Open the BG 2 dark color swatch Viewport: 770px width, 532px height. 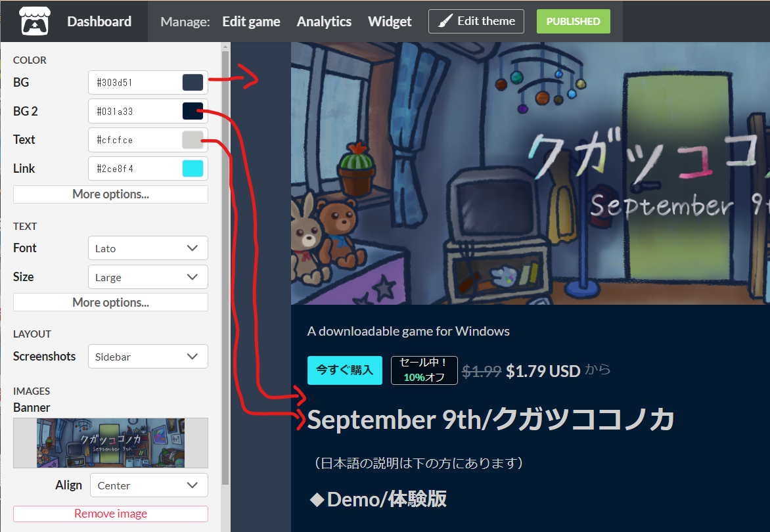pos(193,111)
